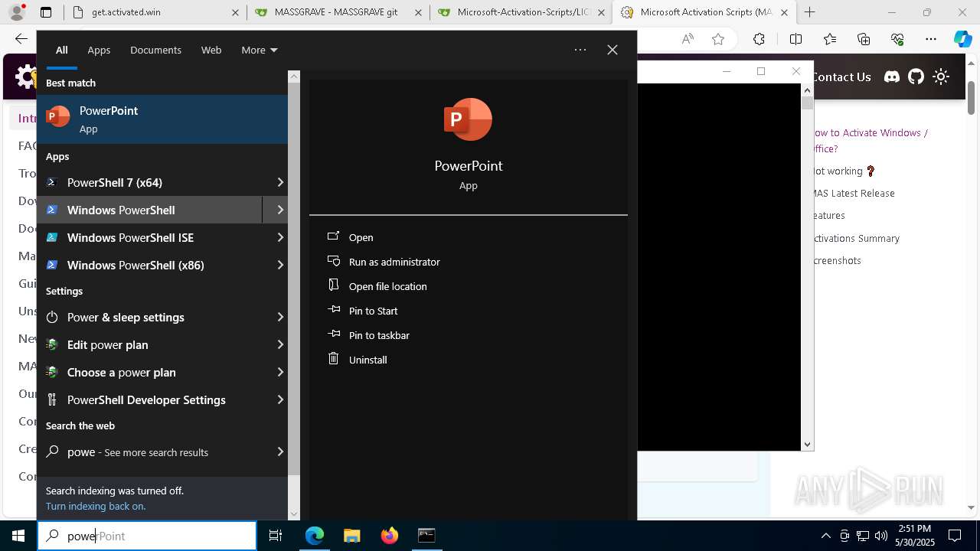Open Edge split screen icon
The width and height of the screenshot is (980, 551).
(795, 39)
